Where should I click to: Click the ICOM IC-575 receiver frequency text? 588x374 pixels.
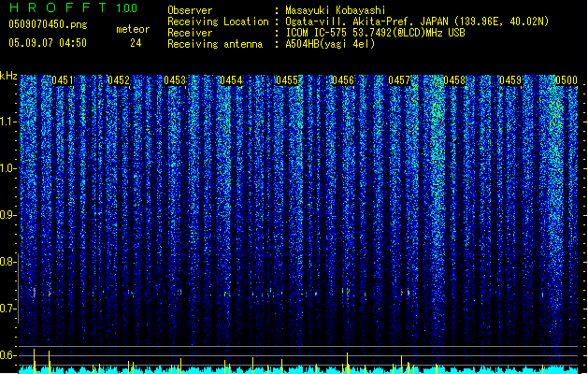coord(375,33)
